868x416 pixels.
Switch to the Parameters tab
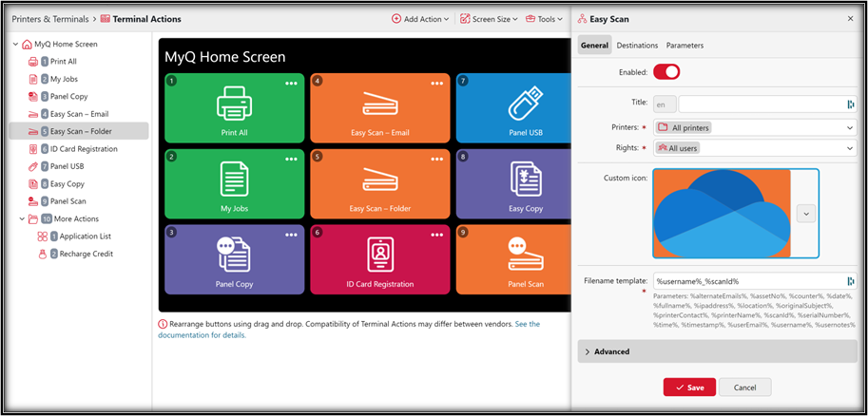[x=685, y=46]
